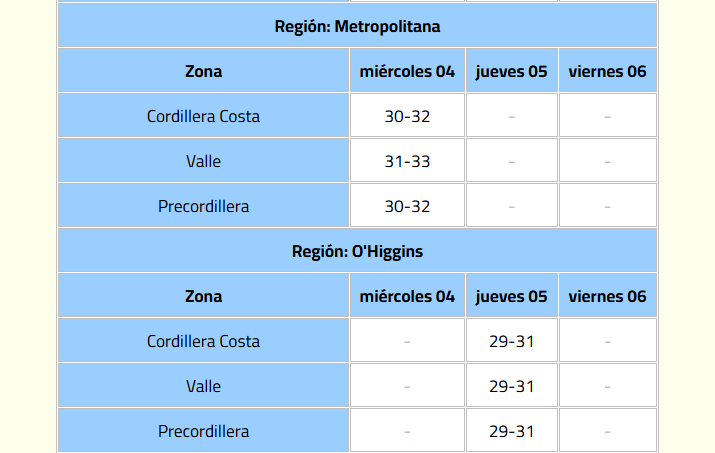Select Precordillera zone in Metropolitana region
Viewport: 715px width, 453px height.
click(x=203, y=207)
